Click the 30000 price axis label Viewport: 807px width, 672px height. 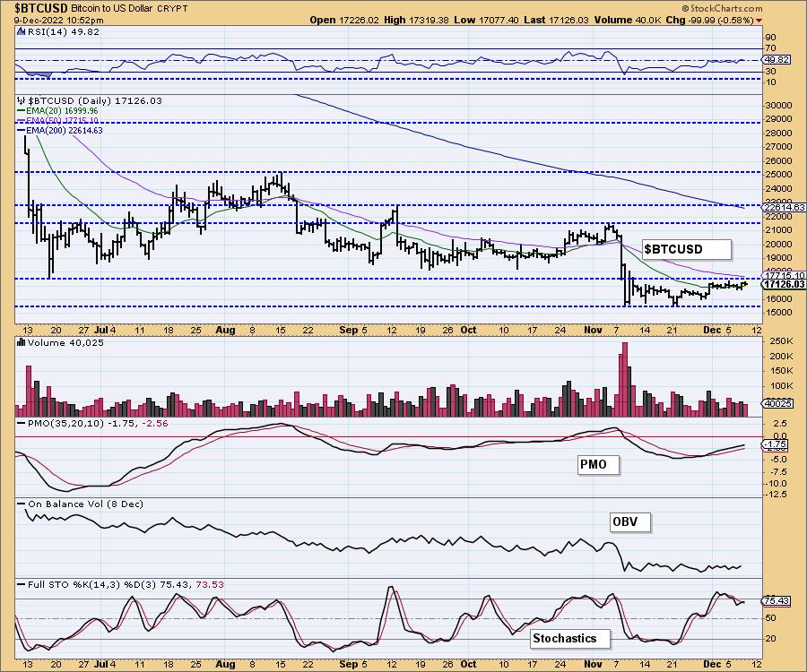click(779, 105)
